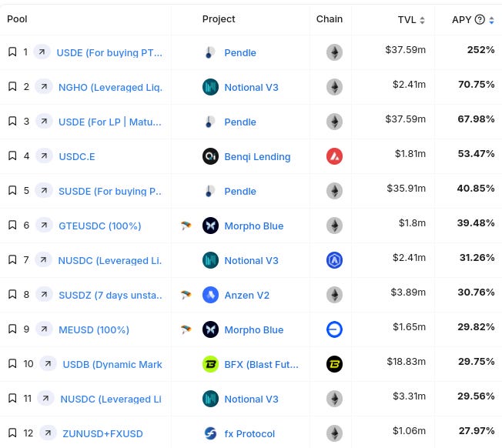The height and width of the screenshot is (448, 502).
Task: Click the fx Protocol logo icon
Action: (210, 433)
